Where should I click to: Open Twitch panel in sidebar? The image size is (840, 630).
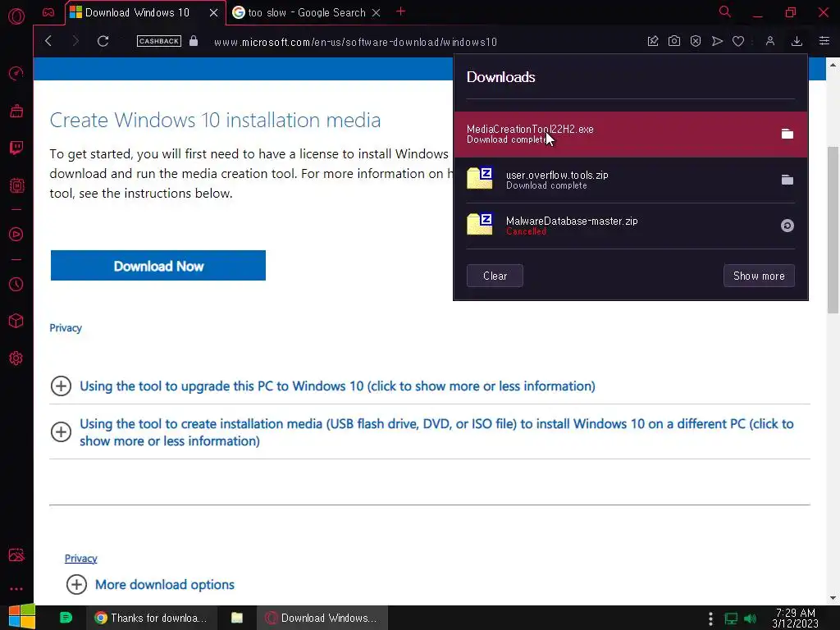point(16,148)
